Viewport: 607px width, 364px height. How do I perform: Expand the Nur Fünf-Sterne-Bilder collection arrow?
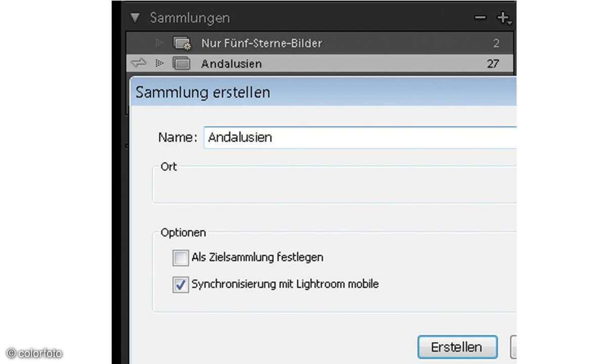(x=160, y=43)
